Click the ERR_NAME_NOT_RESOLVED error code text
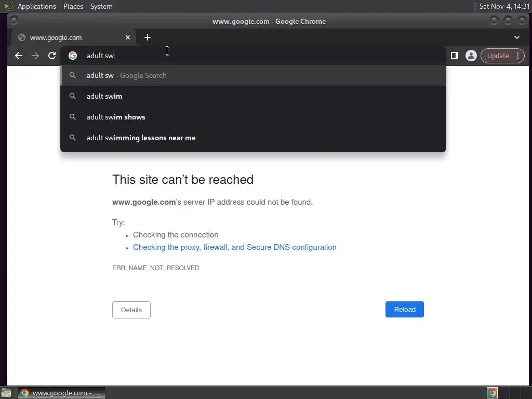 [x=156, y=268]
